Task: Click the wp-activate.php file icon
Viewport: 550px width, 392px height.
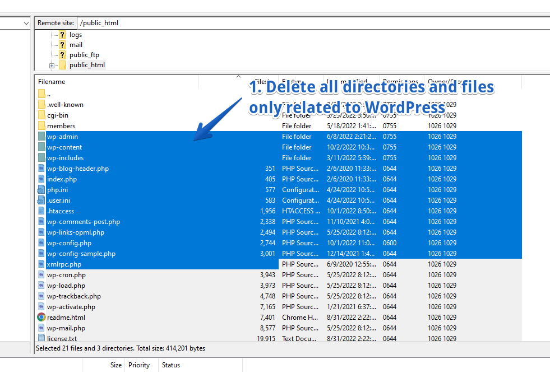Action: click(41, 307)
